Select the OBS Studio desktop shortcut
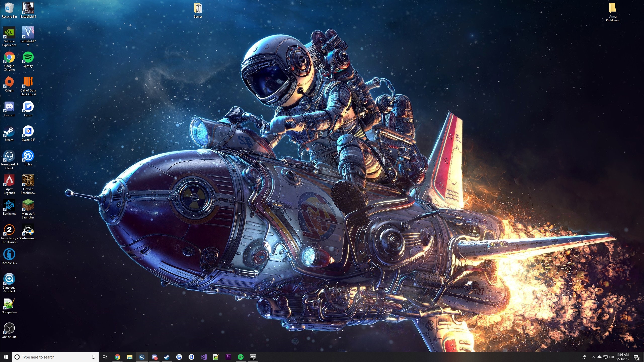The height and width of the screenshot is (362, 644). [x=9, y=331]
